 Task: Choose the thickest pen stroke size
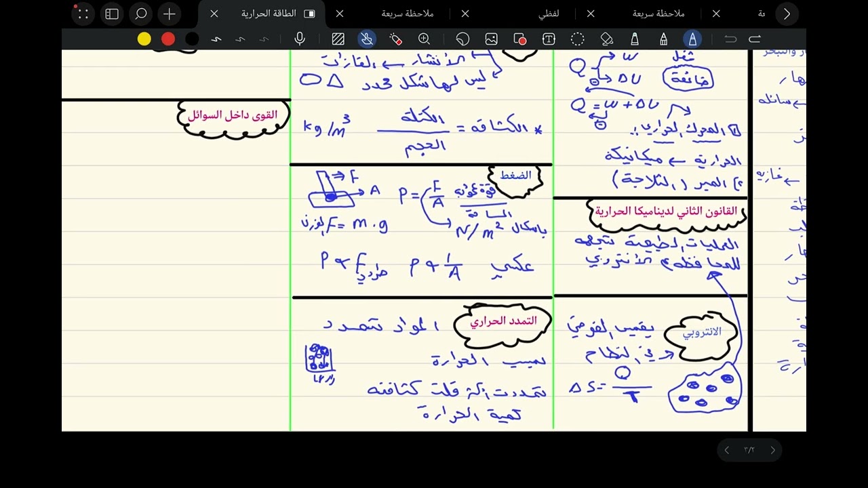coord(216,39)
